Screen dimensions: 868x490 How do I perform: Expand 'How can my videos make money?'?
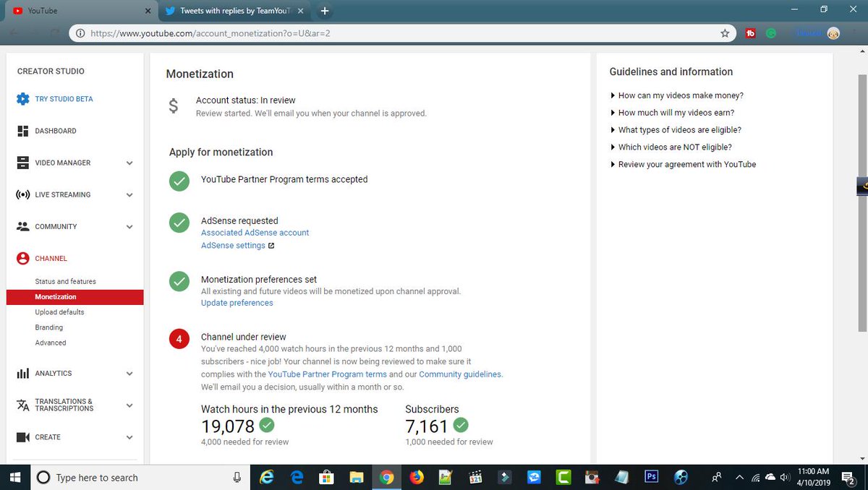[x=677, y=95]
